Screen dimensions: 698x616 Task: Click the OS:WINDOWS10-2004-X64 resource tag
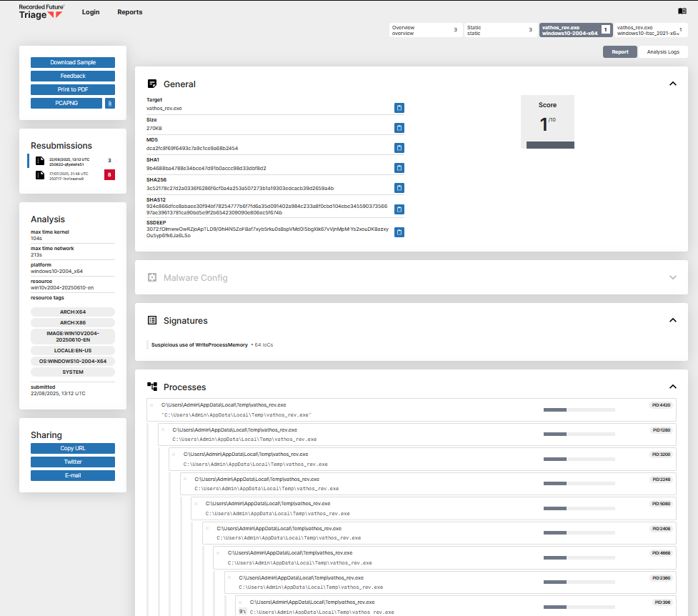point(73,361)
